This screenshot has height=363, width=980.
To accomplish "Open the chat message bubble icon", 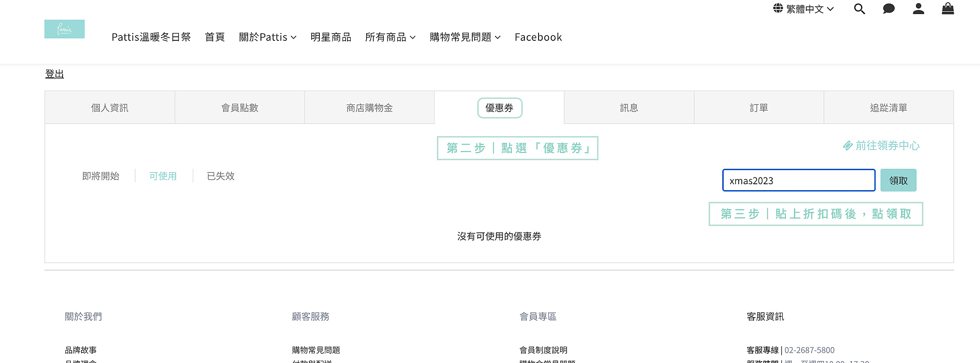I will click(889, 9).
